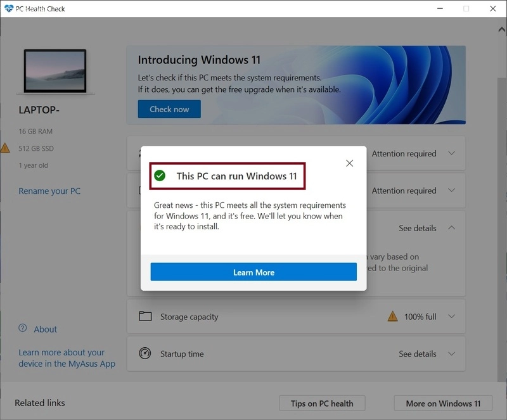This screenshot has width=507, height=420.
Task: Click the About question-mark icon
Action: 23,328
